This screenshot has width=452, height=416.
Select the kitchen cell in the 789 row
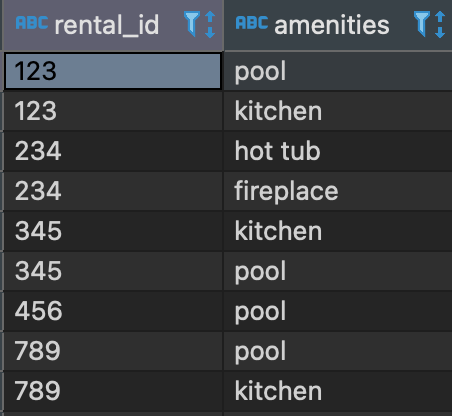click(x=338, y=391)
